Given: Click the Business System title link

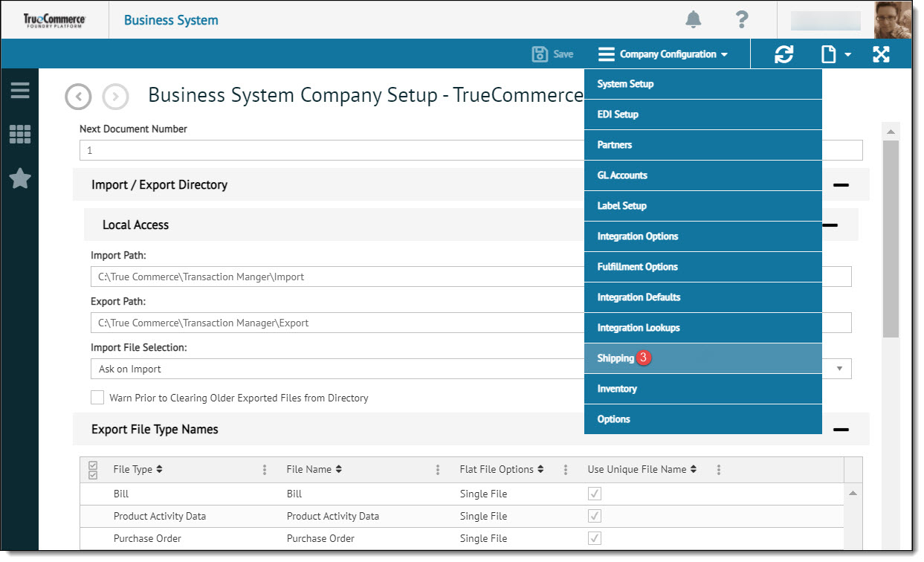Looking at the screenshot, I should (x=171, y=20).
